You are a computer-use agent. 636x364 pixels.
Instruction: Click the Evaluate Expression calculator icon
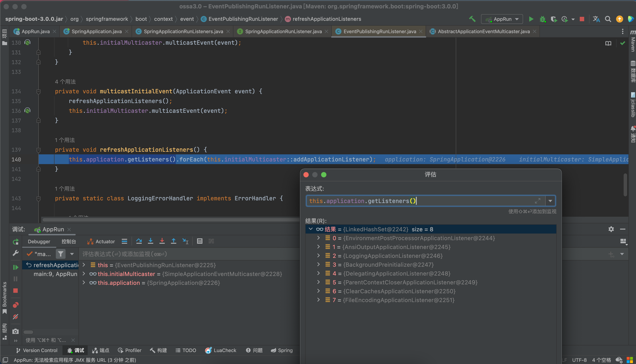pyautogui.click(x=200, y=241)
